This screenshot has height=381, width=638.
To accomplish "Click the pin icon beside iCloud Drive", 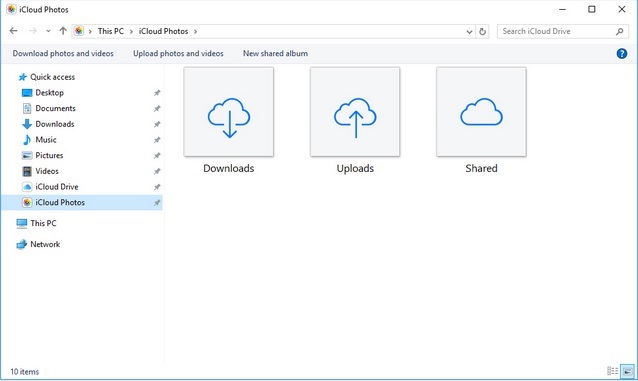I will [x=157, y=187].
